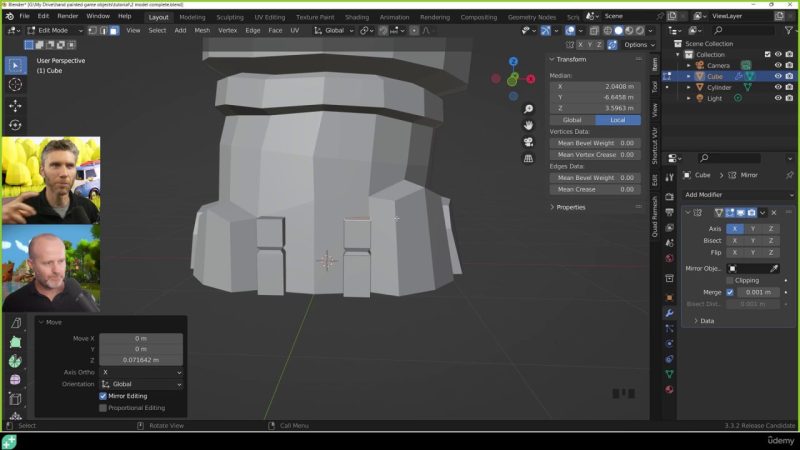This screenshot has height=450, width=800.
Task: Open the Sculpting workspace tab
Action: (230, 17)
